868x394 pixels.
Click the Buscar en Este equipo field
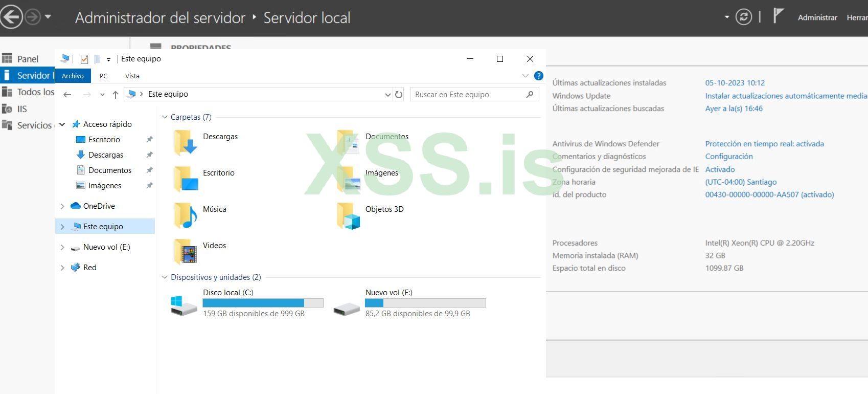[x=468, y=94]
